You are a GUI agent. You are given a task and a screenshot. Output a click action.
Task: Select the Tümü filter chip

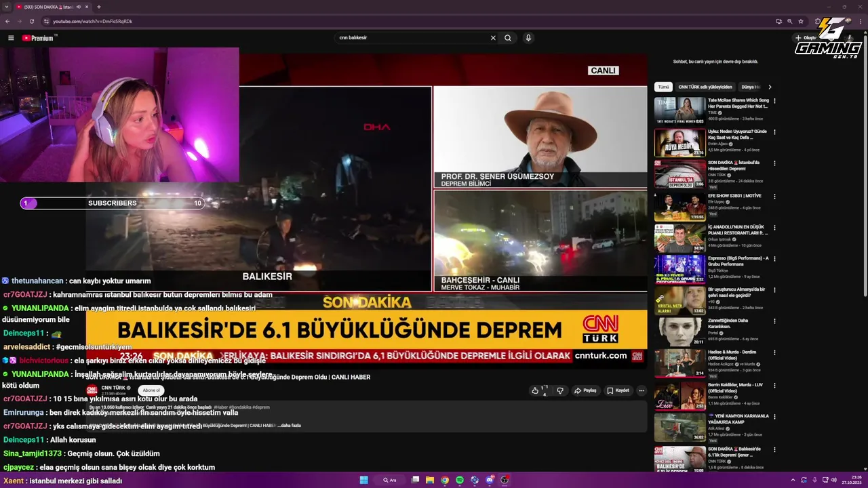[x=663, y=87]
